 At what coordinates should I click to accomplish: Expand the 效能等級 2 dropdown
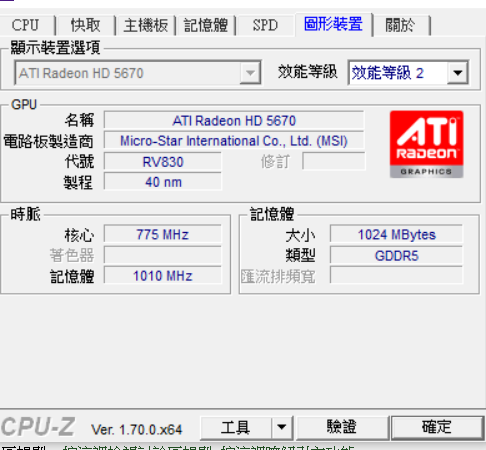tap(408, 73)
